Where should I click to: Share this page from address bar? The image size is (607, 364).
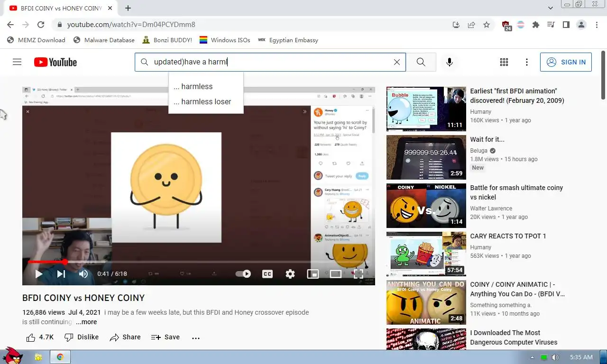pyautogui.click(x=471, y=25)
